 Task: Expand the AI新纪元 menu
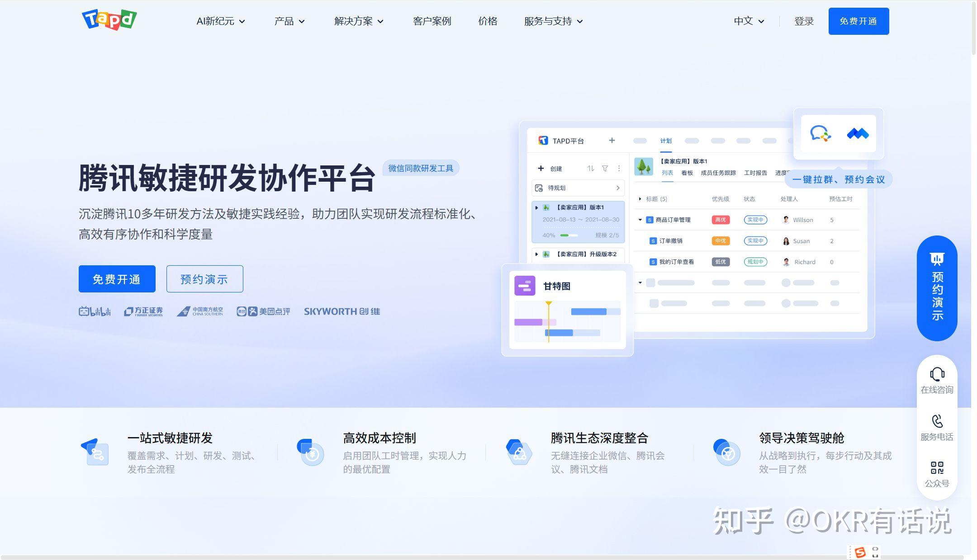pyautogui.click(x=221, y=21)
